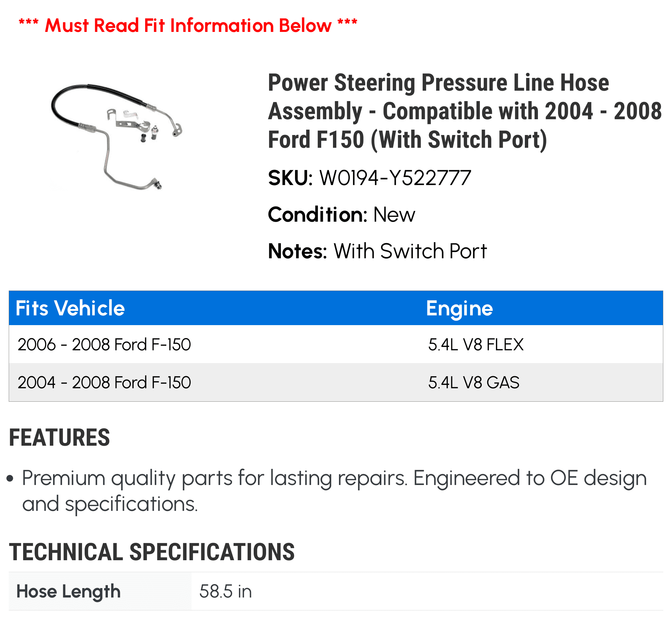Click the Power Steering Pressure Line Hose title
The width and height of the screenshot is (672, 619).
coord(465,111)
